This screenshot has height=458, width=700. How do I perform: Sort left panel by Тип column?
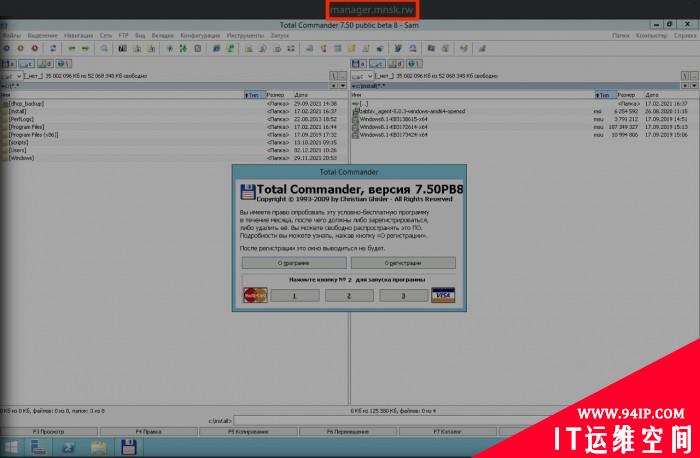pos(254,95)
